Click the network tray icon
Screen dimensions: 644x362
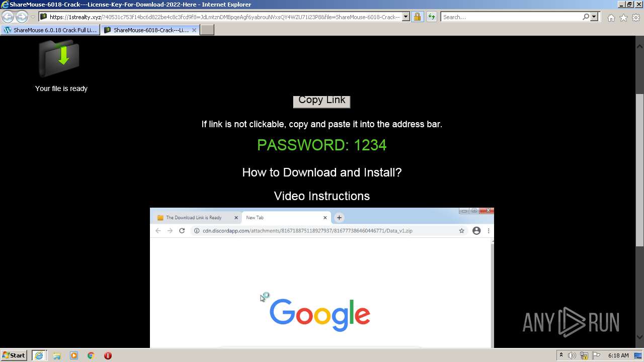(x=585, y=355)
